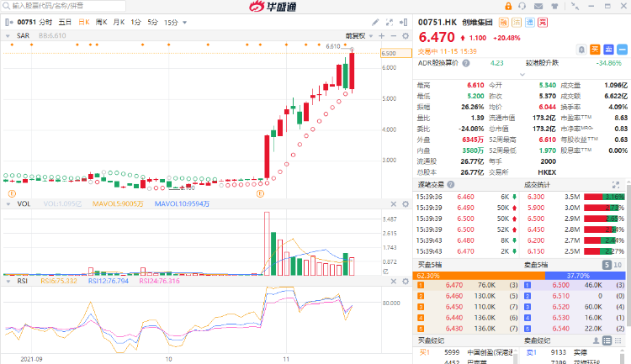Viewport: 631px width, 364px height.
Task: Click the blue 卖 sell button
Action: pyautogui.click(x=608, y=50)
